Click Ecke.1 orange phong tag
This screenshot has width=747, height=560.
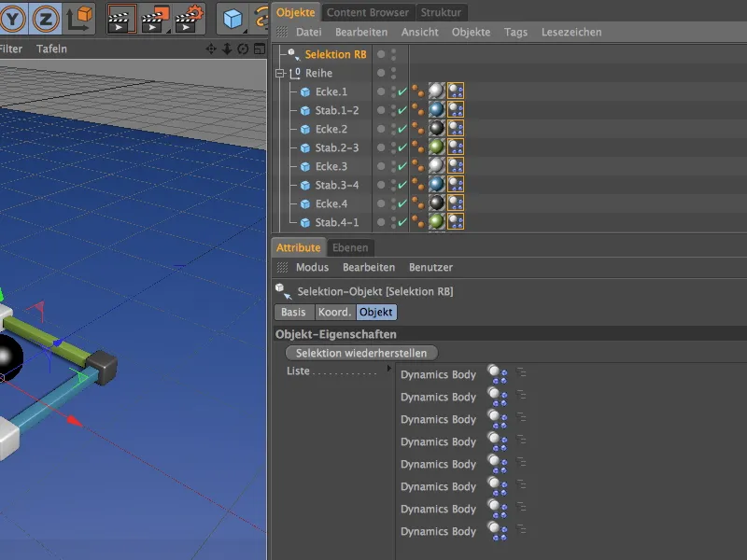tap(417, 91)
